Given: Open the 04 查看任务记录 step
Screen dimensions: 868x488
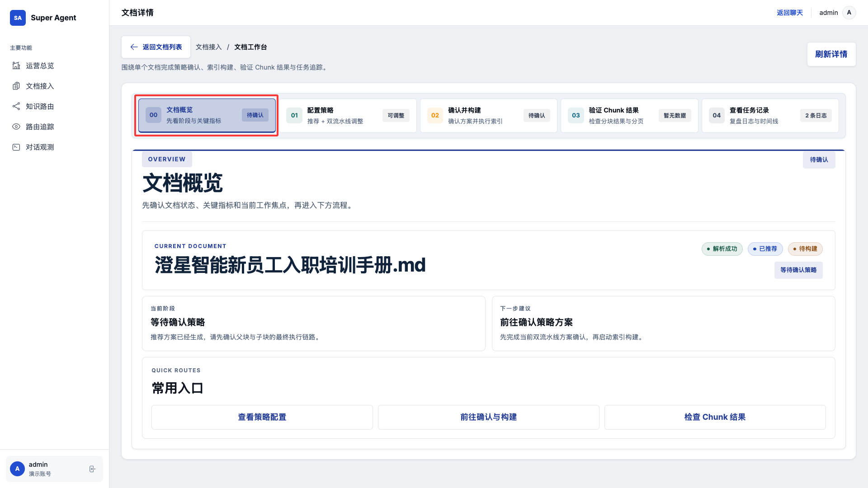Looking at the screenshot, I should tap(770, 116).
